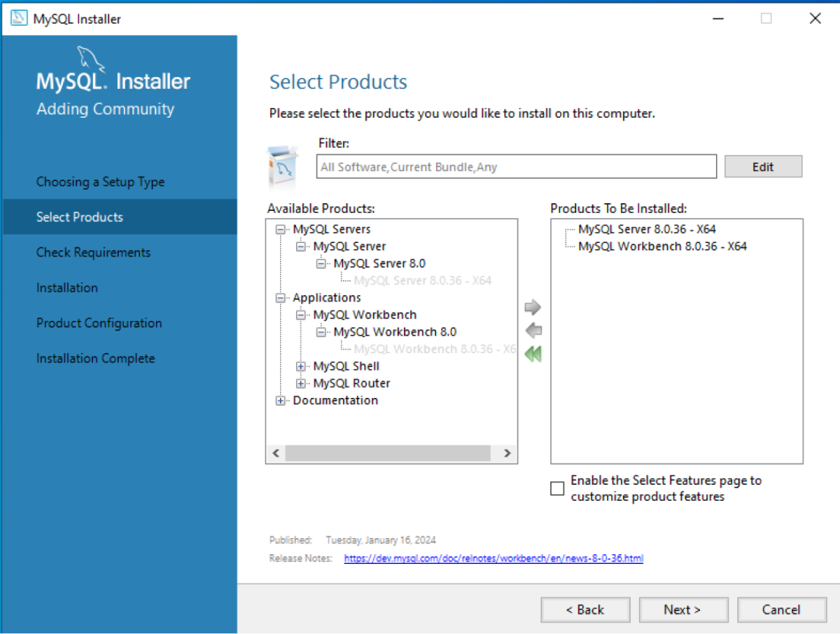
Task: Click the green right arrow to add product
Action: coord(533,307)
